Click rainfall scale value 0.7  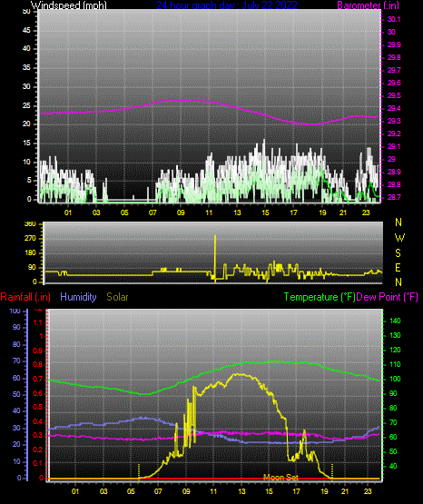(x=38, y=380)
